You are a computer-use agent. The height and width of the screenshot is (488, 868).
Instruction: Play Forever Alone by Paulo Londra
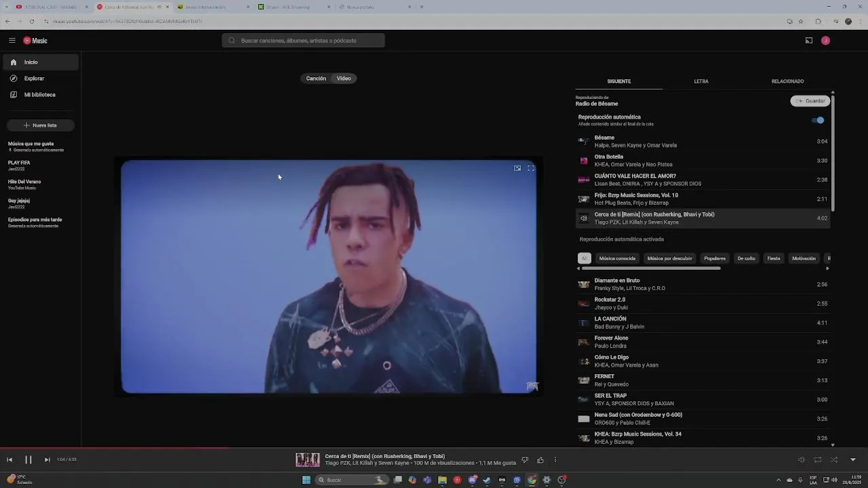pyautogui.click(x=703, y=342)
